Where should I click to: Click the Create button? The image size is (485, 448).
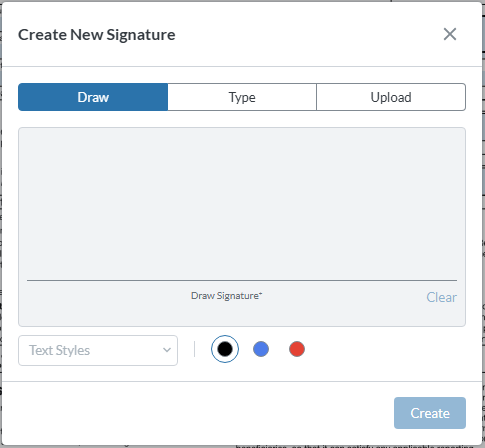[430, 413]
